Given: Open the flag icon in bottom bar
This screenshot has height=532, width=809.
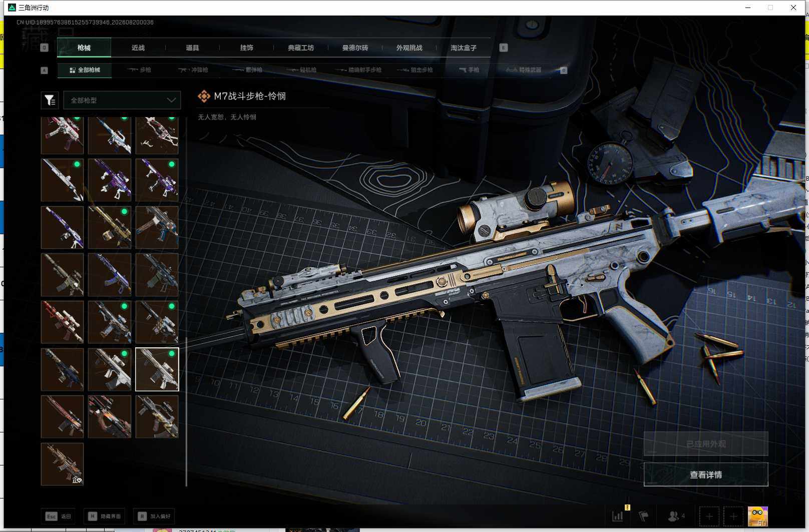Looking at the screenshot, I should [x=644, y=516].
